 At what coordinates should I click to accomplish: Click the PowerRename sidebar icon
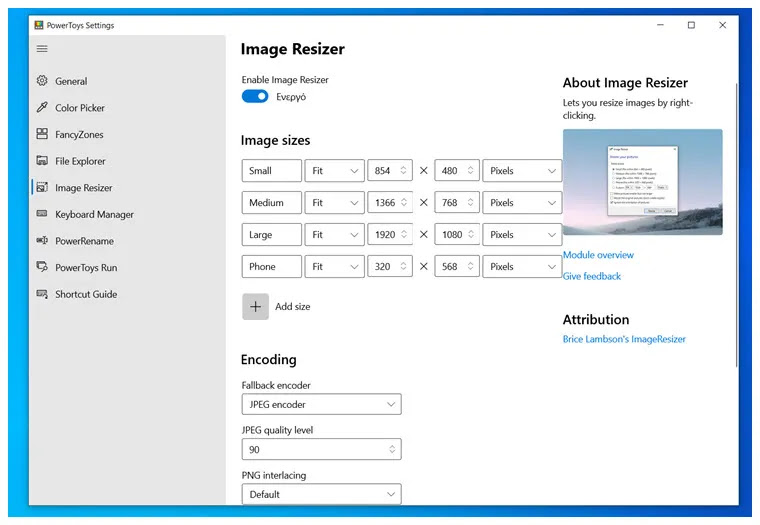pyautogui.click(x=42, y=240)
